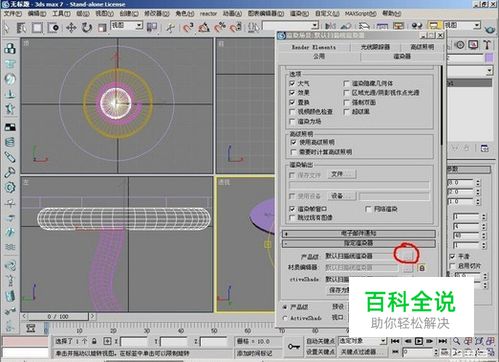499x362 pixels.
Task: Select the 产品级 radio button
Action: coord(285,307)
